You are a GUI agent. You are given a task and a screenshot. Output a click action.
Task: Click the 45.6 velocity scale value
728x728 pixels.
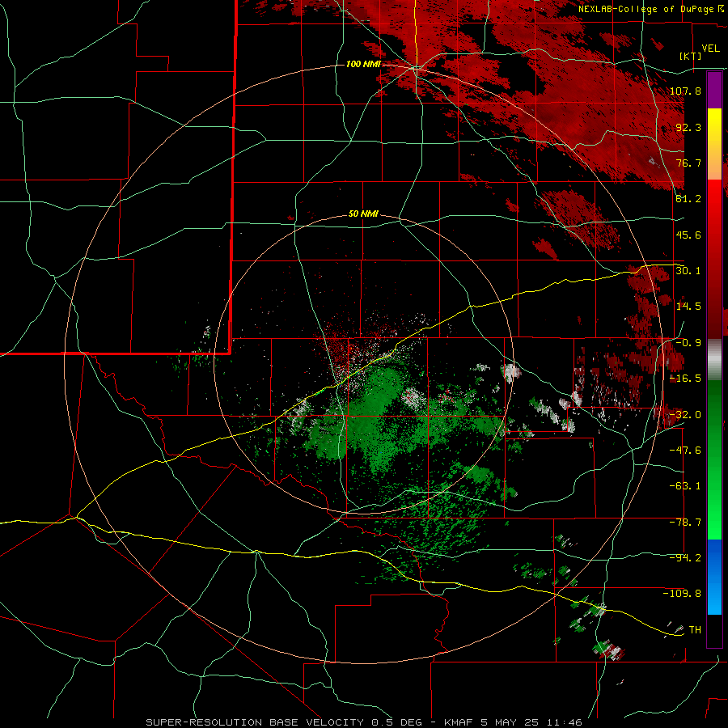click(x=688, y=235)
